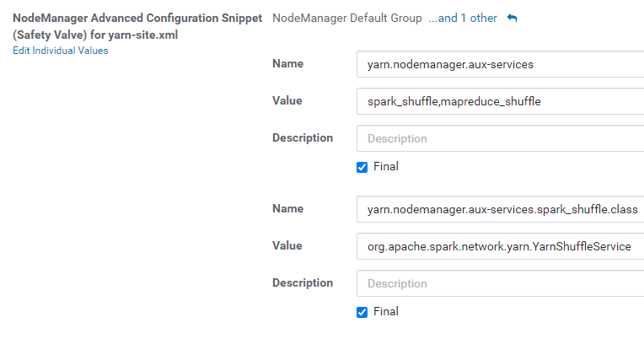Toggle Final checkbox for spark_shuffle.class property
Image resolution: width=644 pixels, height=344 pixels.
[x=362, y=312]
